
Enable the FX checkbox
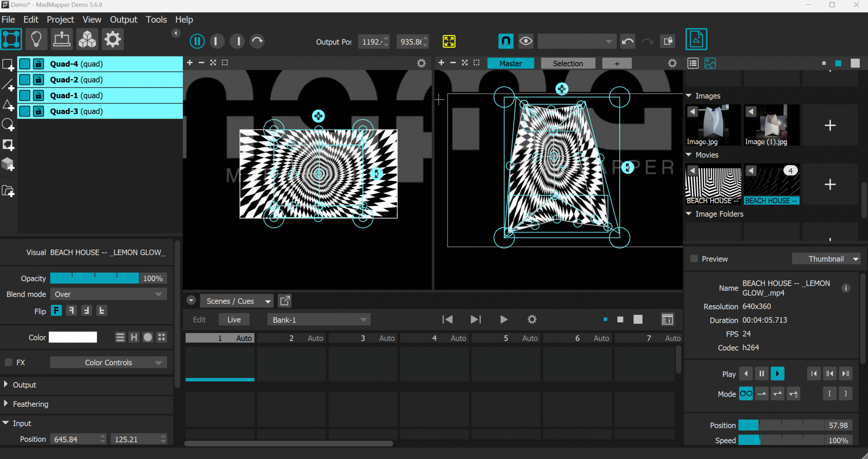point(7,362)
